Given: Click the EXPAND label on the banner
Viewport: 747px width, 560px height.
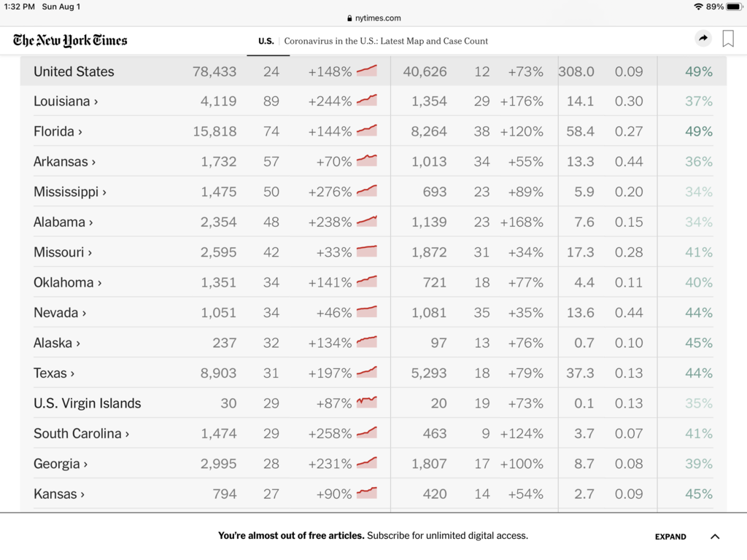Looking at the screenshot, I should tap(670, 537).
